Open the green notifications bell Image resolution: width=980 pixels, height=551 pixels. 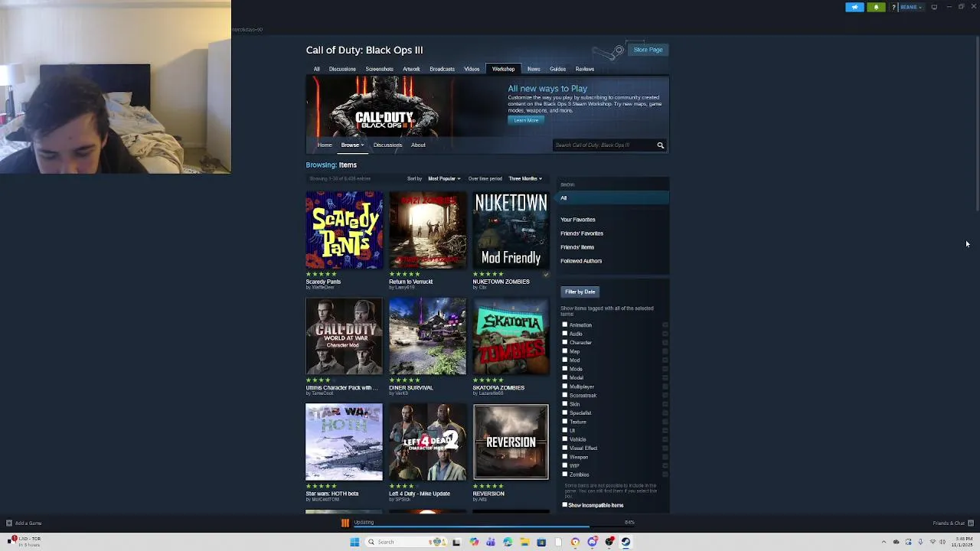point(877,7)
